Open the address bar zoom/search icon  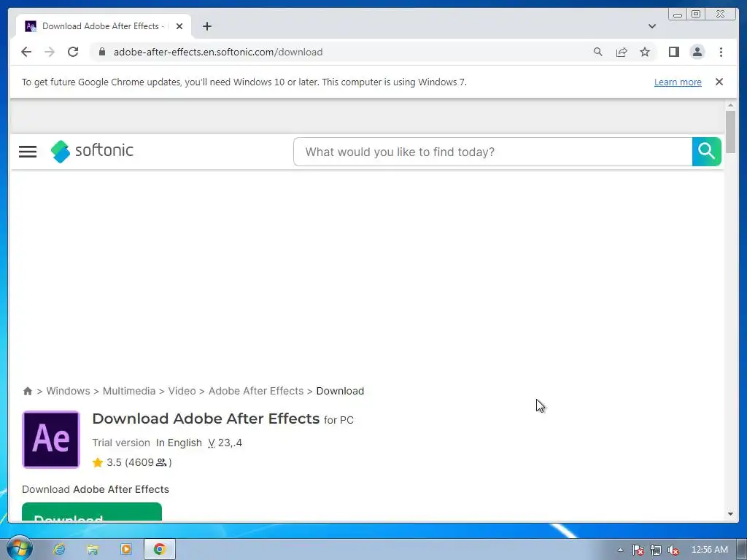[598, 52]
